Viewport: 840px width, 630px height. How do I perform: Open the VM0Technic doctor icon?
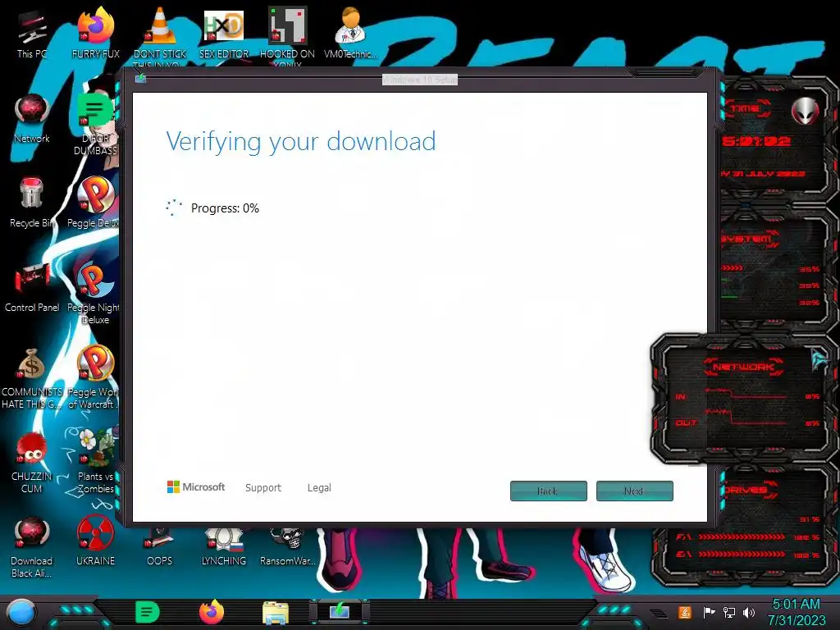pos(350,34)
